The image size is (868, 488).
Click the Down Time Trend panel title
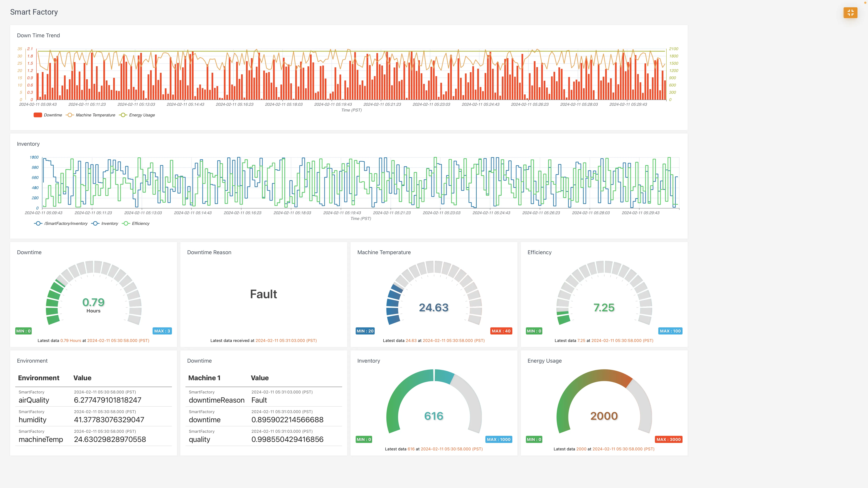coord(38,36)
